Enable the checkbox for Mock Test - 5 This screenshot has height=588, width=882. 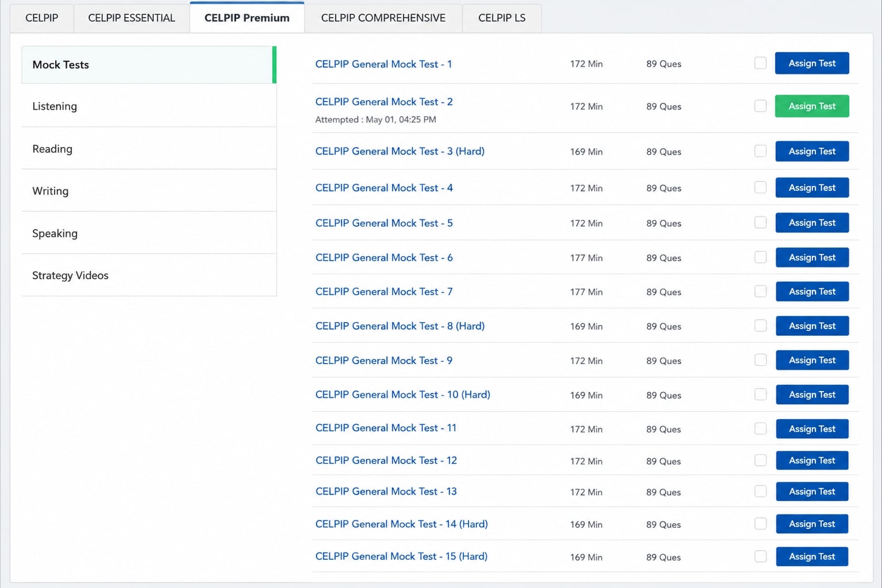click(760, 222)
